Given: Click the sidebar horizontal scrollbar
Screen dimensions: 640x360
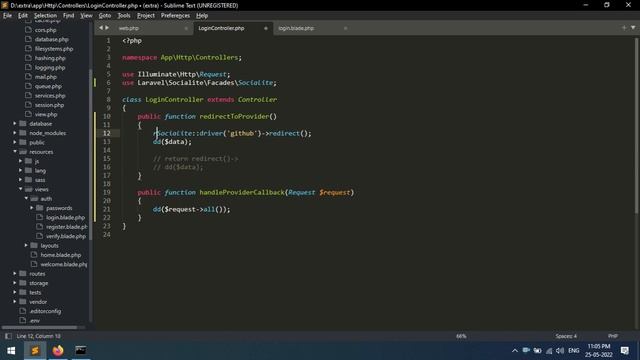Looking at the screenshot, I should click(x=39, y=327).
